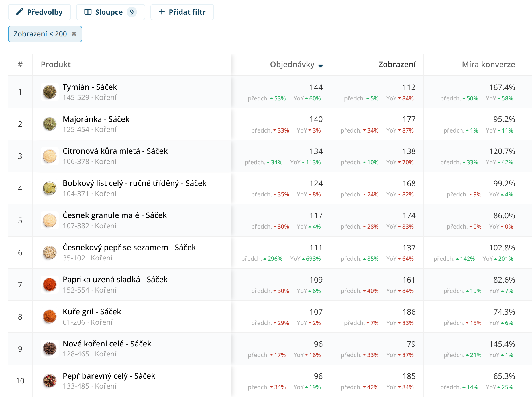Open Bobkový list celý product link

[134, 183]
